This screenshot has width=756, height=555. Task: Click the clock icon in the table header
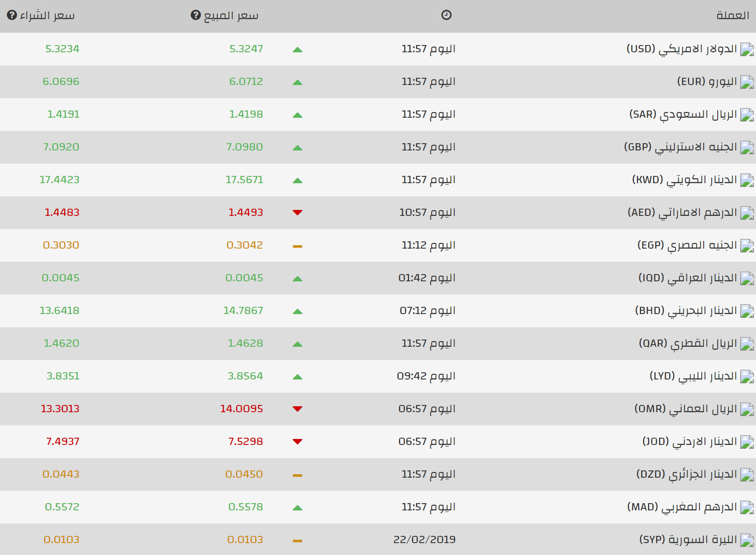pyautogui.click(x=446, y=15)
